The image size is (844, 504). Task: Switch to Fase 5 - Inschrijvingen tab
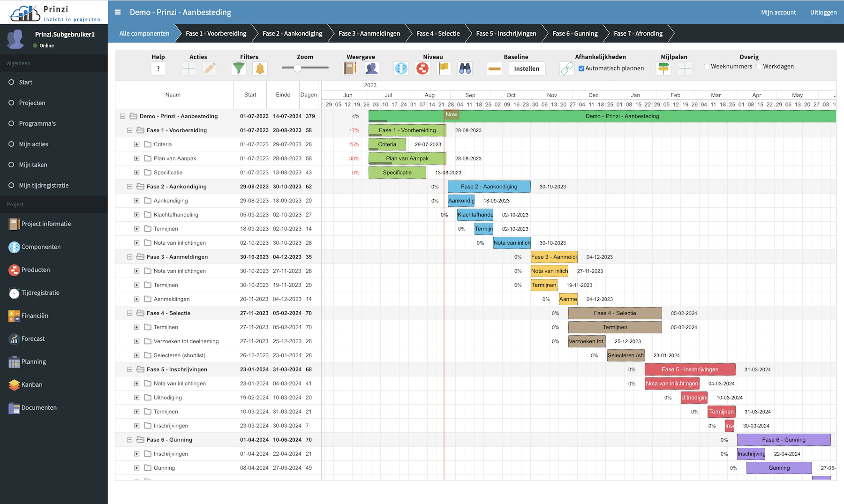coord(506,33)
